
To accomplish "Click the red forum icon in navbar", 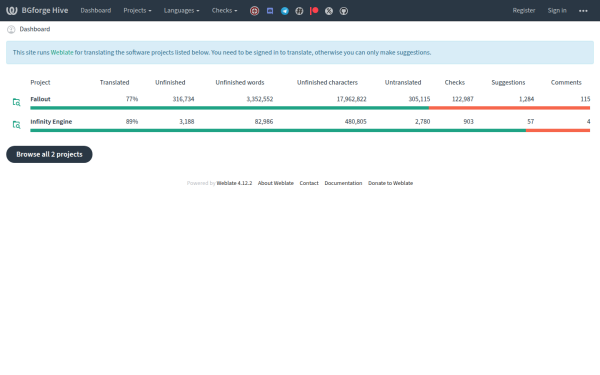I will 254,11.
